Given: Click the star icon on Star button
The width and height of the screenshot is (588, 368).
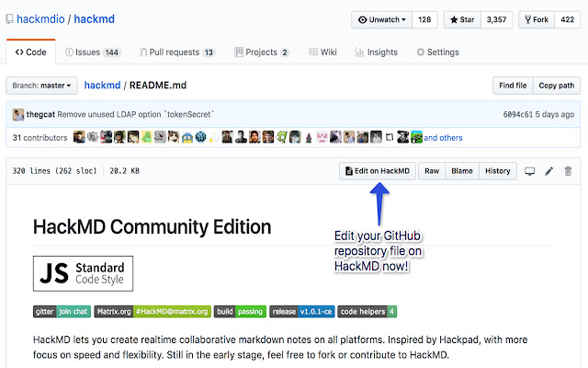Looking at the screenshot, I should [454, 19].
